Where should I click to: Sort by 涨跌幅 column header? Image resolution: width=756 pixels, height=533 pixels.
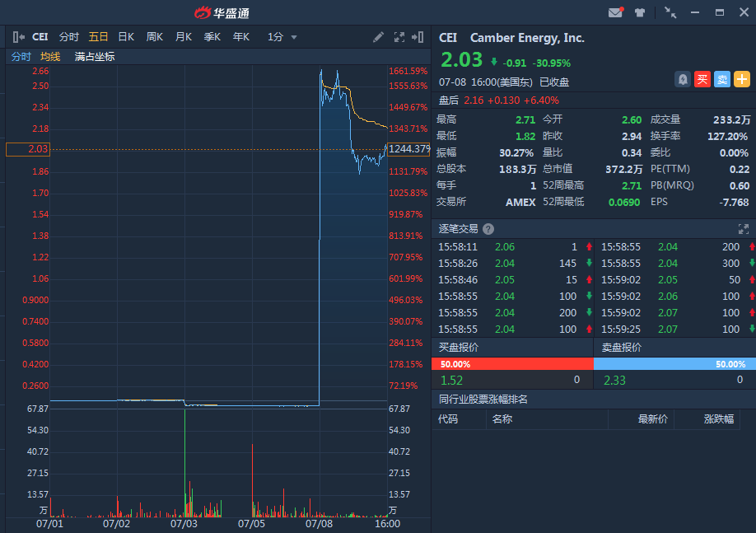719,419
